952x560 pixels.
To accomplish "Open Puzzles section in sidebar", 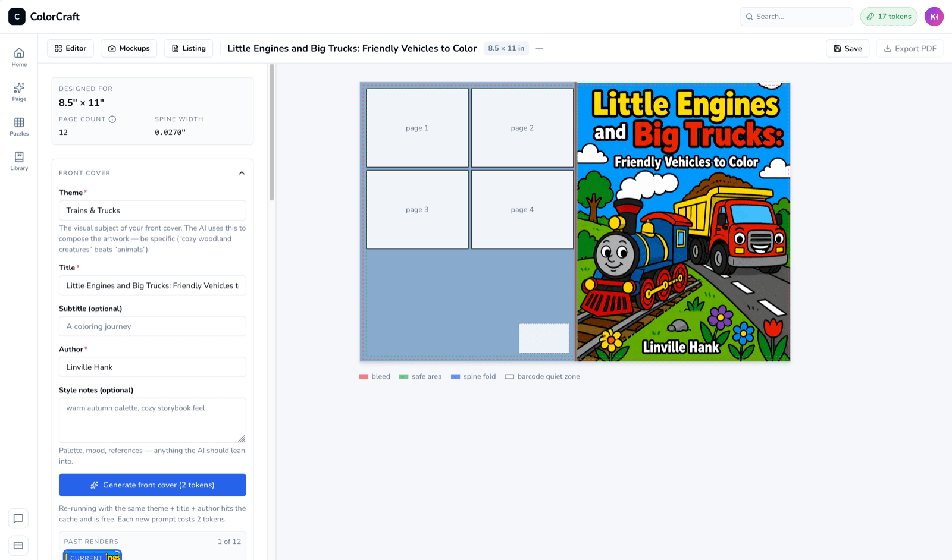I will point(19,126).
